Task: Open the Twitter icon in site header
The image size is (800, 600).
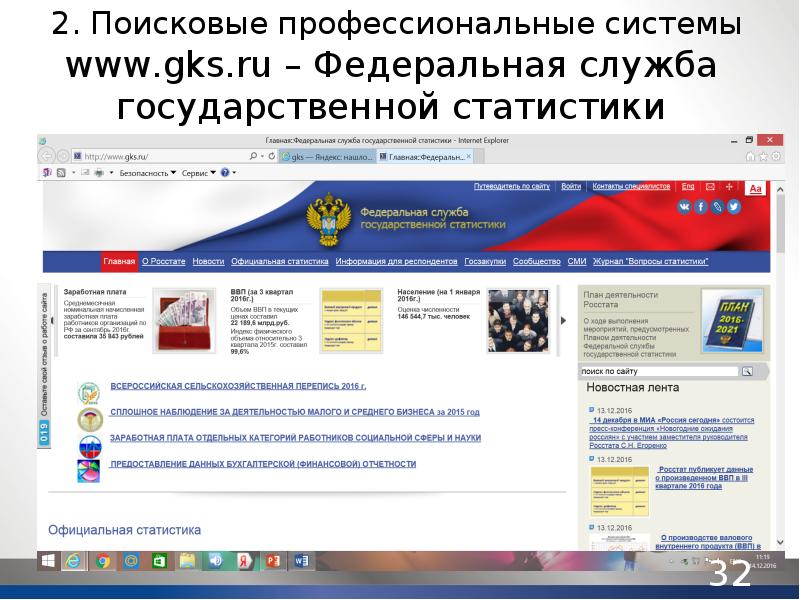Action: coord(734,207)
